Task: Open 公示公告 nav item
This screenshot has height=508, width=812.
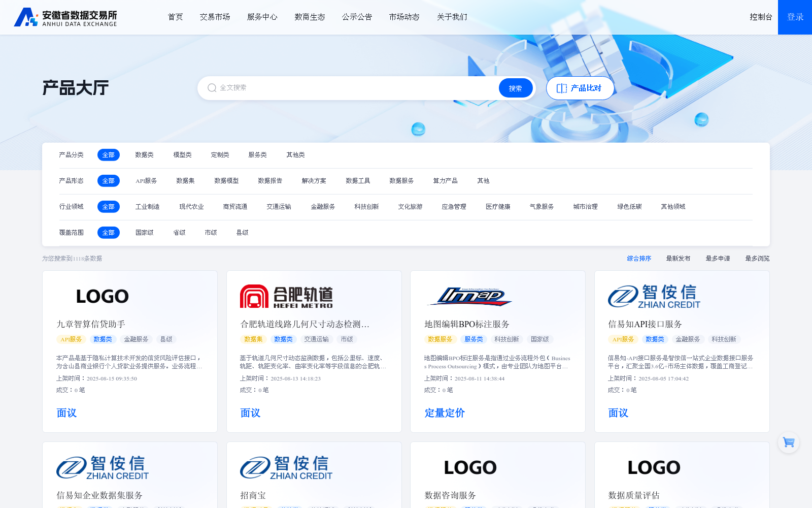Action: (357, 17)
